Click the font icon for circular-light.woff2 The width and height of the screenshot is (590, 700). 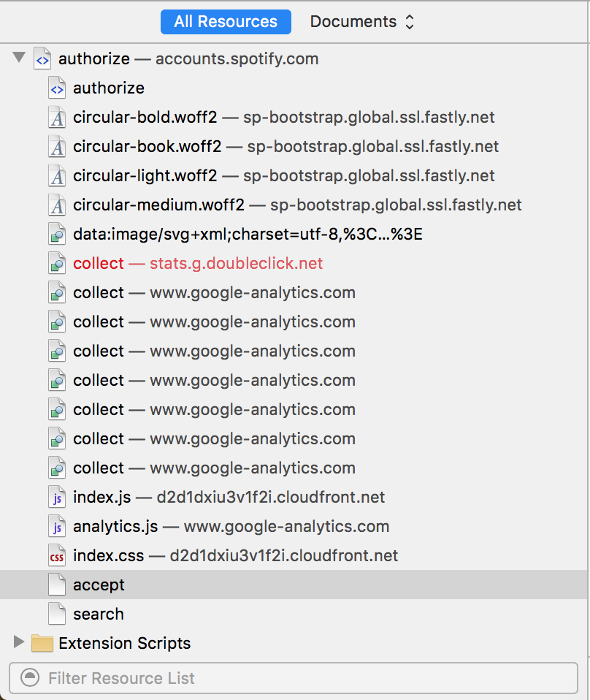(57, 175)
